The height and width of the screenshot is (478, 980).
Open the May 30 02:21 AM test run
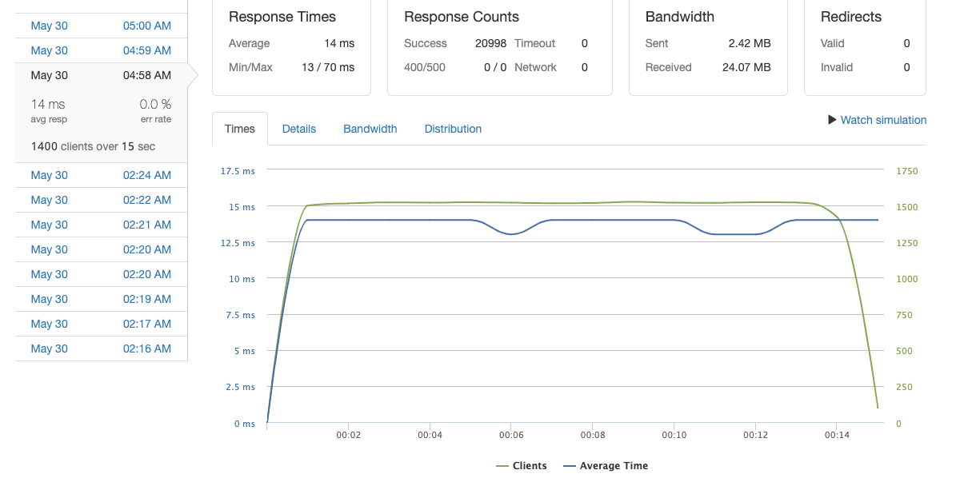101,225
